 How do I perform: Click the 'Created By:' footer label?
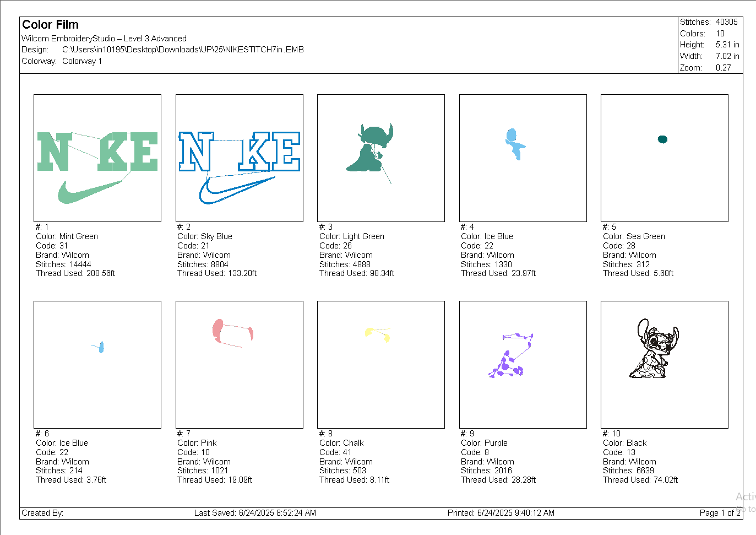click(42, 513)
